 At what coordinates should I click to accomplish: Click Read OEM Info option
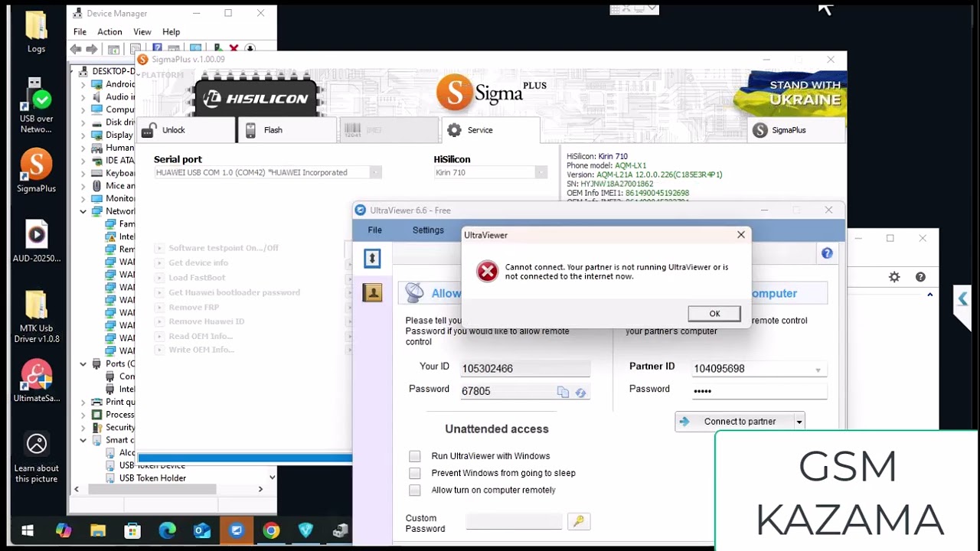coord(201,336)
